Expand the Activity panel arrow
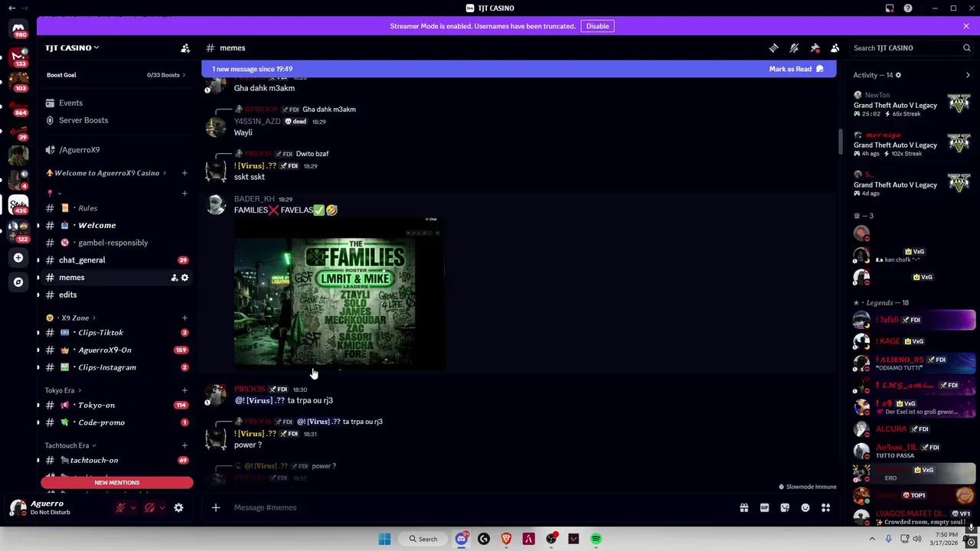The height and width of the screenshot is (551, 980). [968, 75]
